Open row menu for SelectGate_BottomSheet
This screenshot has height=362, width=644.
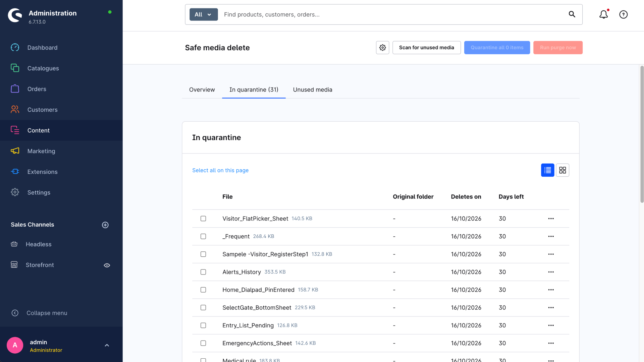(551, 307)
